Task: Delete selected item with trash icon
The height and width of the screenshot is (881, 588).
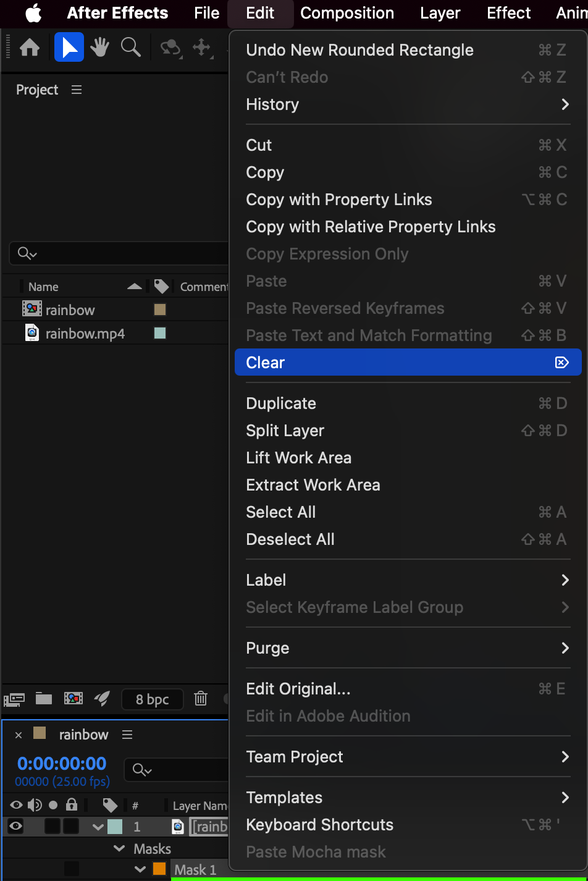Action: [x=201, y=699]
